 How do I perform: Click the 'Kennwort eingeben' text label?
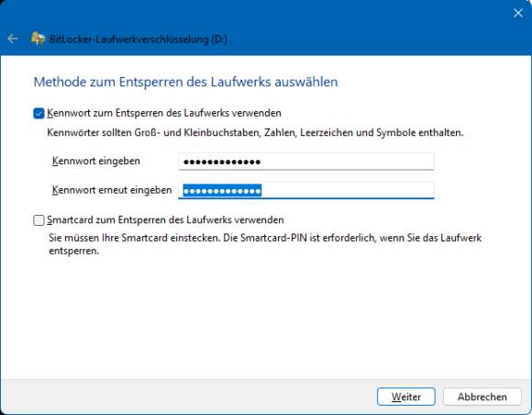click(96, 161)
